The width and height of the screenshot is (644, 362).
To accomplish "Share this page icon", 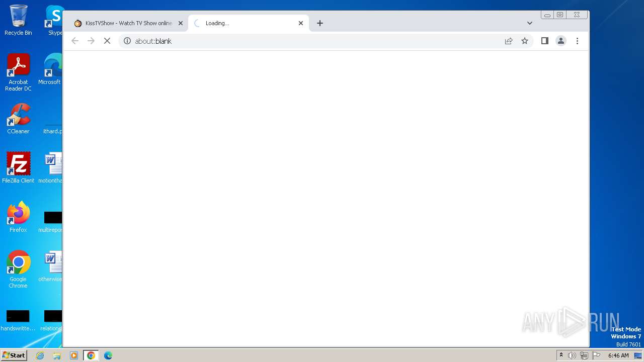I will (509, 41).
